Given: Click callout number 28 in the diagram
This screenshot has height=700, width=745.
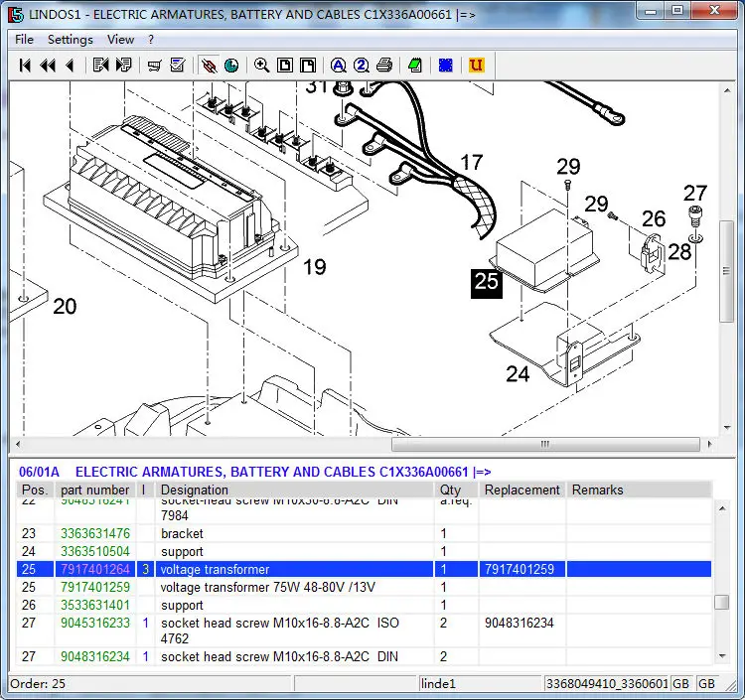Looking at the screenshot, I should click(x=679, y=251).
